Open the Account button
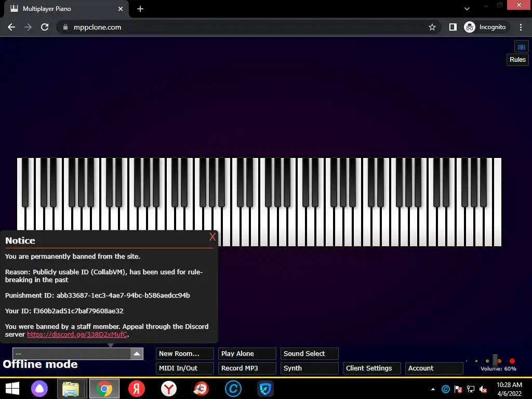Viewport: 532px width, 399px height. pyautogui.click(x=434, y=368)
